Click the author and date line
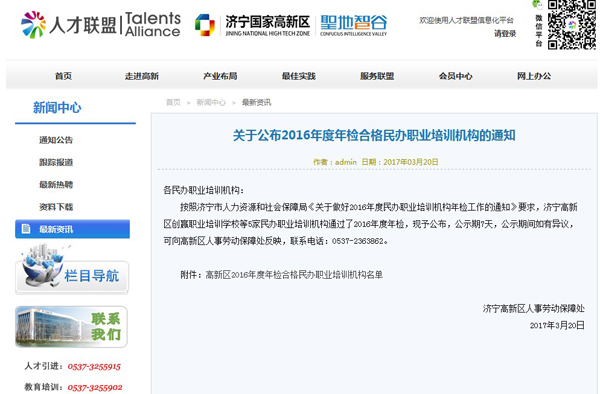Image resolution: width=600 pixels, height=394 pixels. 376,162
